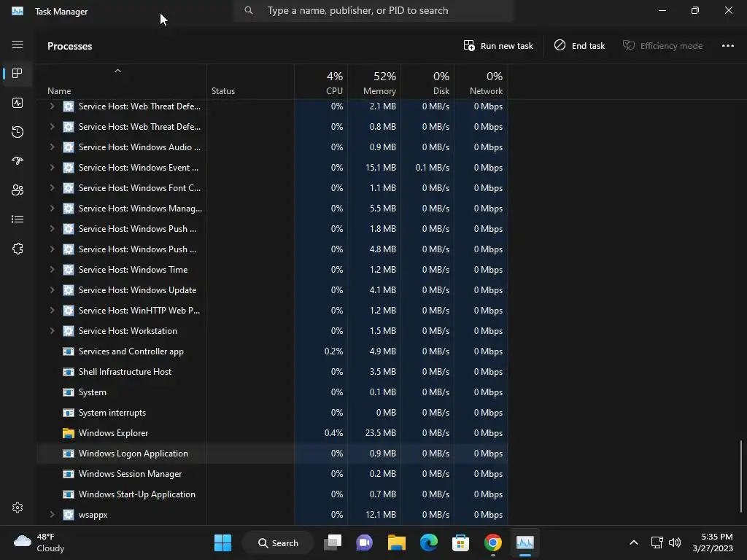
Task: Sort processes by Network column
Action: click(481, 82)
